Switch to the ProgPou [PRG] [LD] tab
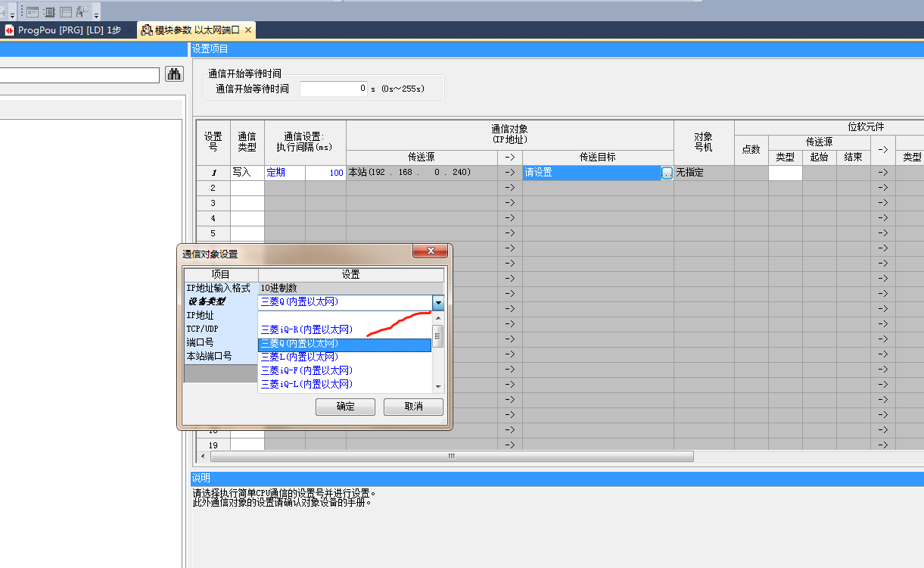The height and width of the screenshot is (568, 924). click(63, 30)
